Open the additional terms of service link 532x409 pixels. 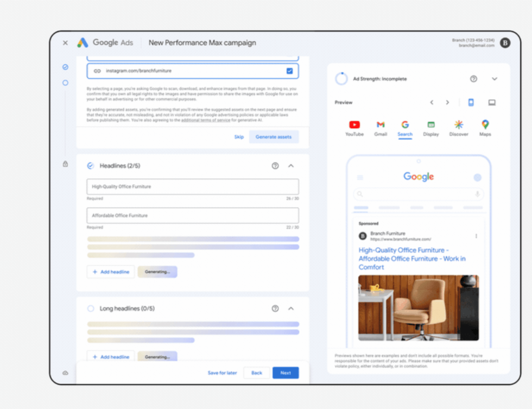(206, 120)
